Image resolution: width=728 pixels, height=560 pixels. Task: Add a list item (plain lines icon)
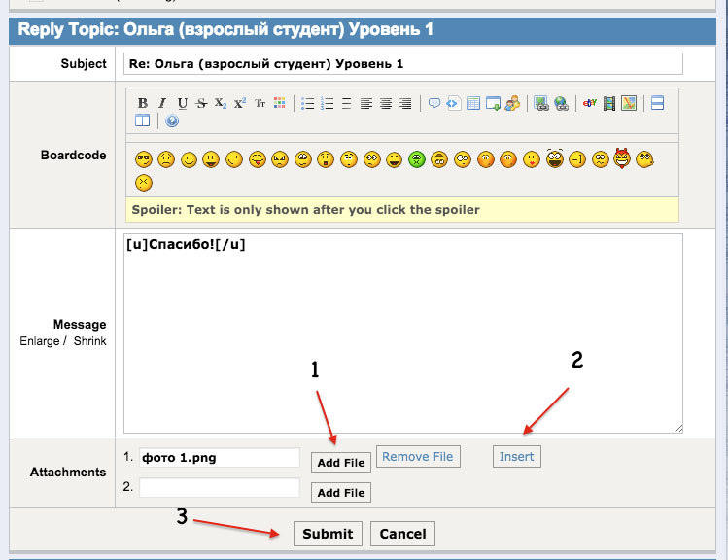tap(346, 103)
